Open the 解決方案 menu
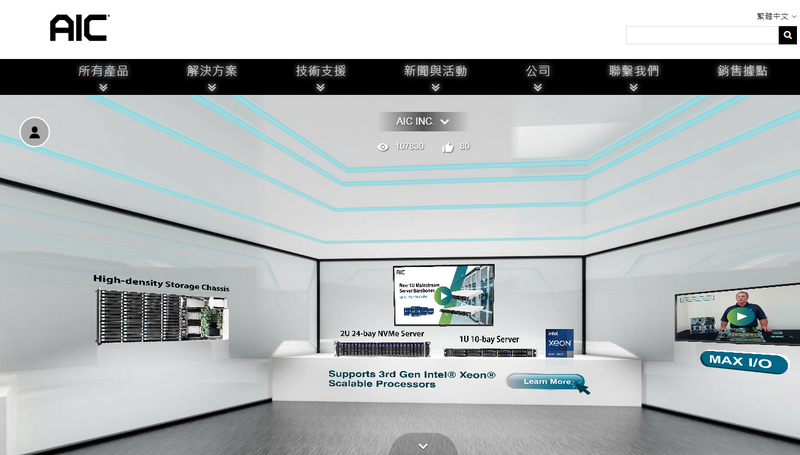Screen dimensions: 800x455 pos(212,71)
